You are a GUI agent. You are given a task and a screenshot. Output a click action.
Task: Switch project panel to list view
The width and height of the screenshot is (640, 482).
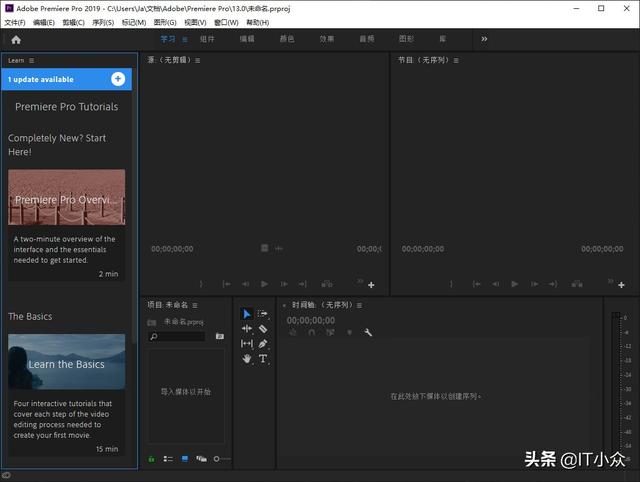tap(168, 459)
